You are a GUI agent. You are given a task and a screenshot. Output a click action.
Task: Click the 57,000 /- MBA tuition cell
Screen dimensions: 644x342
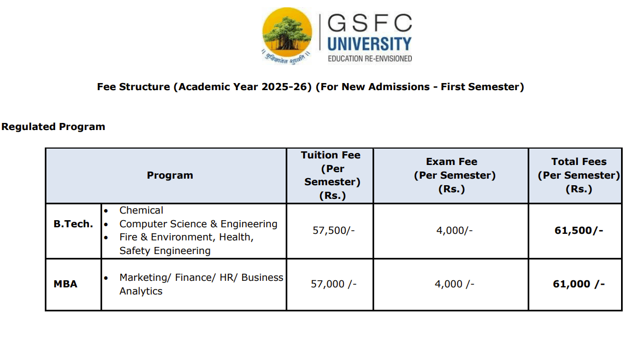pos(333,284)
